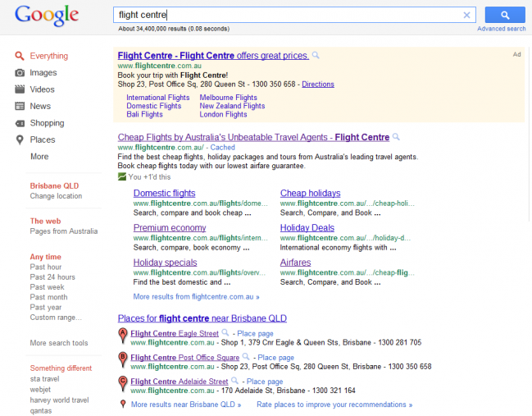Open the Flight Centre ad headline
The image size is (532, 416).
[213, 55]
